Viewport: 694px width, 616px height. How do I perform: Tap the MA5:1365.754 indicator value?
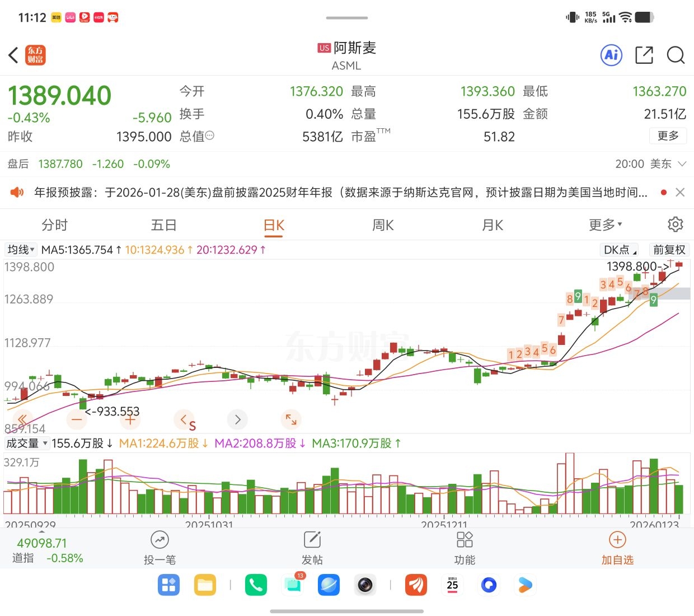coord(82,250)
